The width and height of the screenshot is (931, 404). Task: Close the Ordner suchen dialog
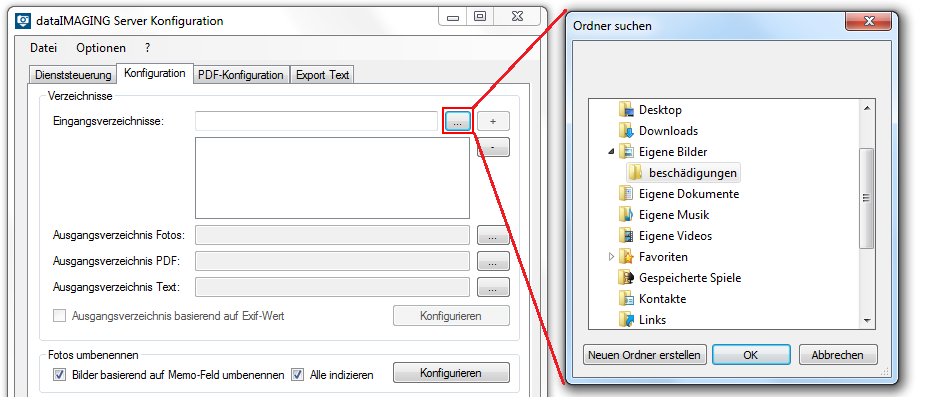[x=869, y=23]
